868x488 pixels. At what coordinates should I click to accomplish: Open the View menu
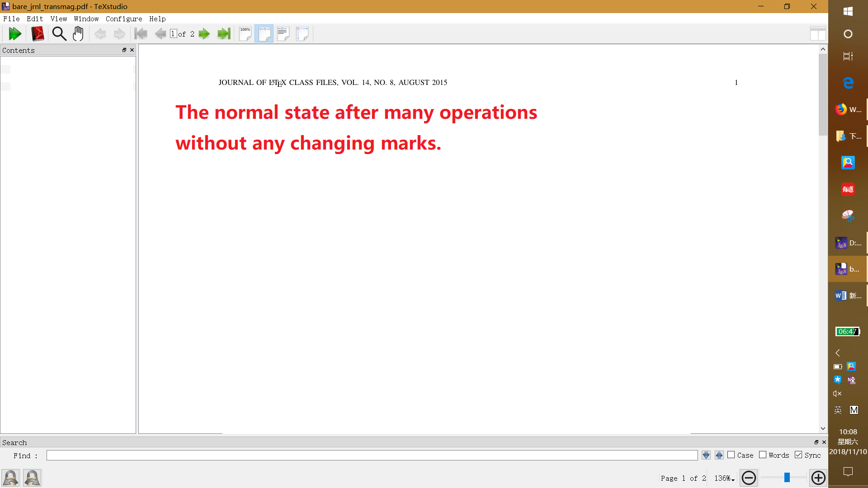pos(59,19)
